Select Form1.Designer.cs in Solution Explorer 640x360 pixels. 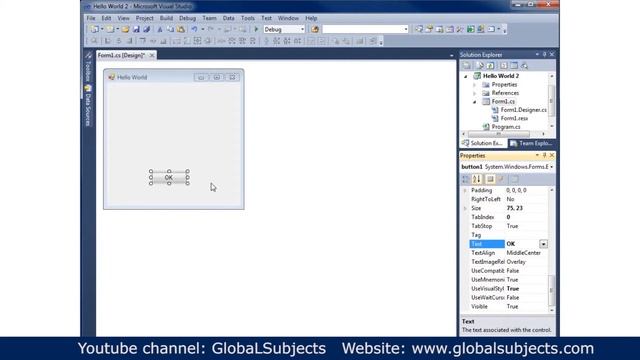(523, 110)
